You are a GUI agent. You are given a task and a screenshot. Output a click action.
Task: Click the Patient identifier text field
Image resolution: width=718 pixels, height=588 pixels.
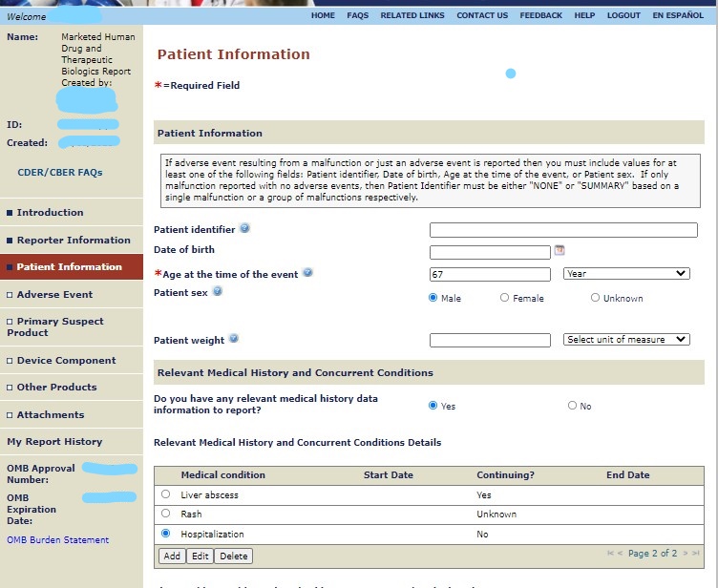(563, 230)
